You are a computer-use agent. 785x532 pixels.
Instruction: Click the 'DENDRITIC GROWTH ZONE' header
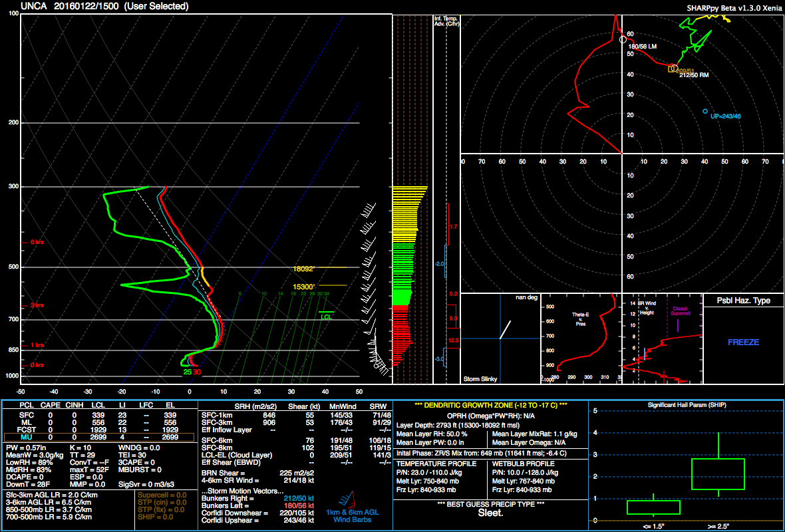coord(491,405)
